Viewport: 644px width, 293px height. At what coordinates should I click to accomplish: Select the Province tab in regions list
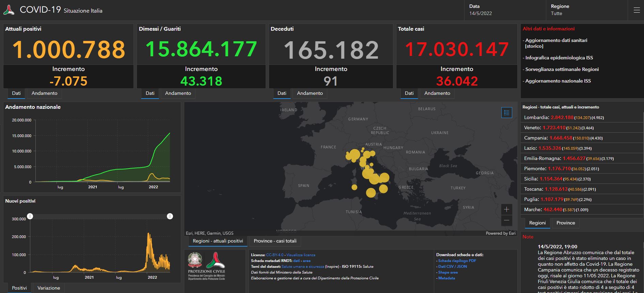565,223
